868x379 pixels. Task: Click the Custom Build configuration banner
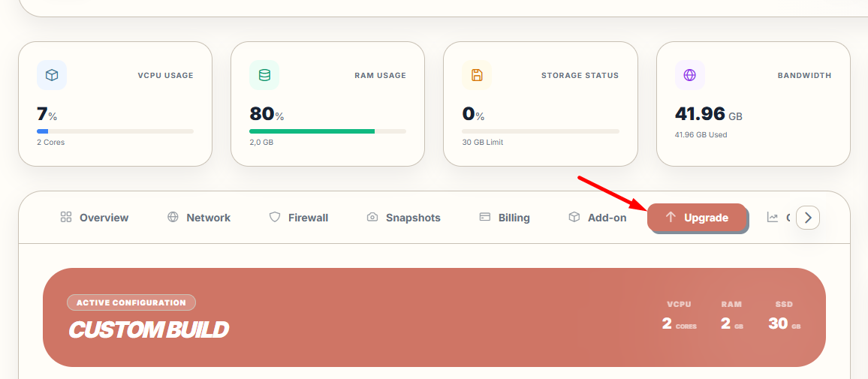[x=434, y=317]
